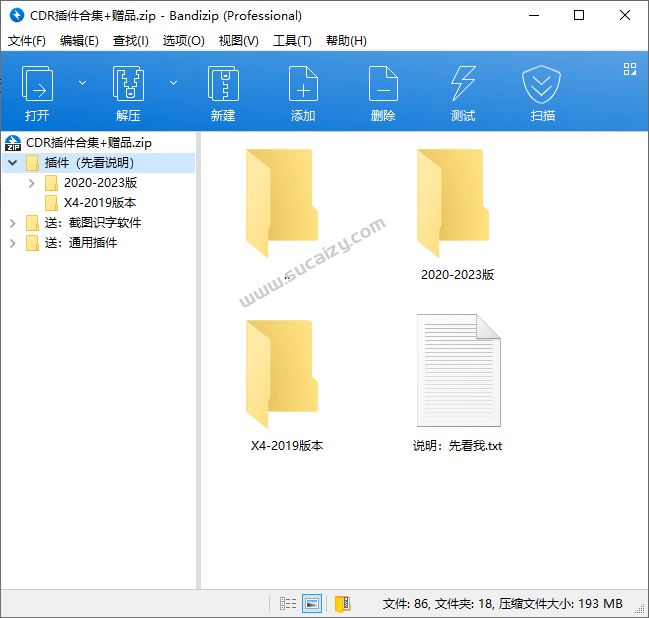The width and height of the screenshot is (649, 618).
Task: Expand the 送：通用插件 tree node
Action: click(x=12, y=243)
